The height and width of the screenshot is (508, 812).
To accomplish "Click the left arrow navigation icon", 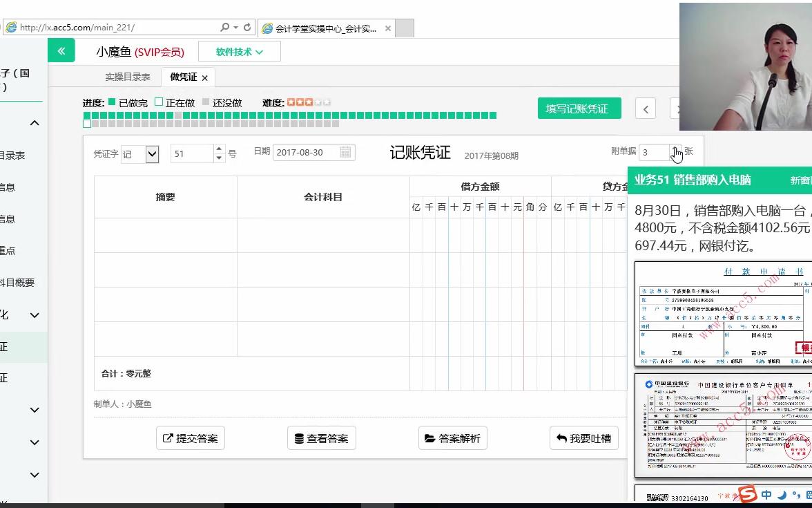I will [x=645, y=108].
